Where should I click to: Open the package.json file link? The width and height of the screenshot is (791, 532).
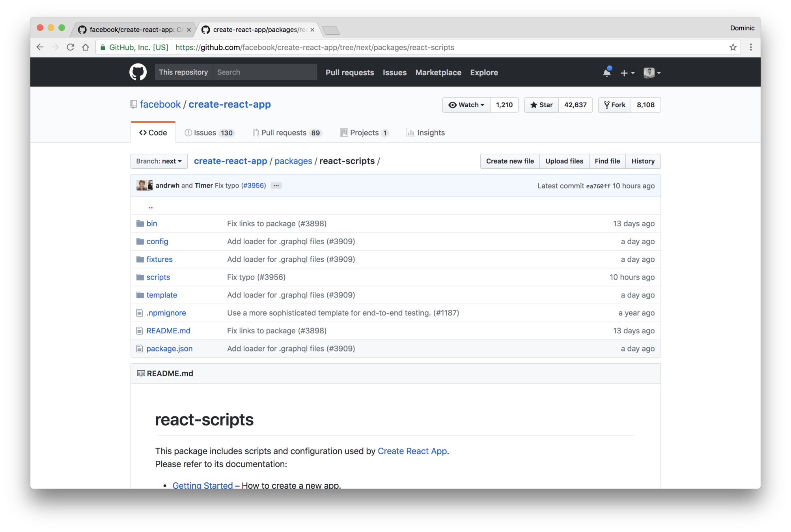pyautogui.click(x=169, y=348)
